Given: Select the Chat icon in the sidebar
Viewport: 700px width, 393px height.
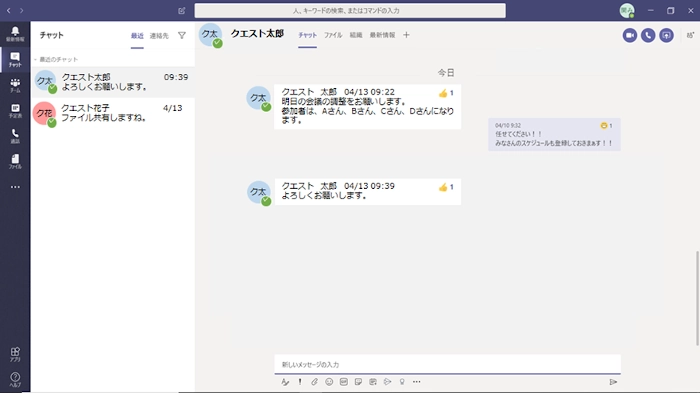Looking at the screenshot, I should (15, 59).
